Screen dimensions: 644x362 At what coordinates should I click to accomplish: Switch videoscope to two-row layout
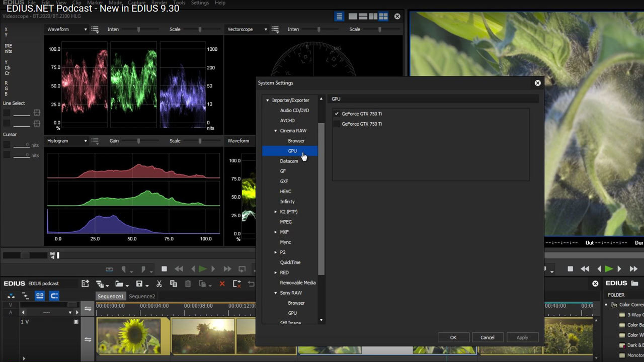pos(363,17)
